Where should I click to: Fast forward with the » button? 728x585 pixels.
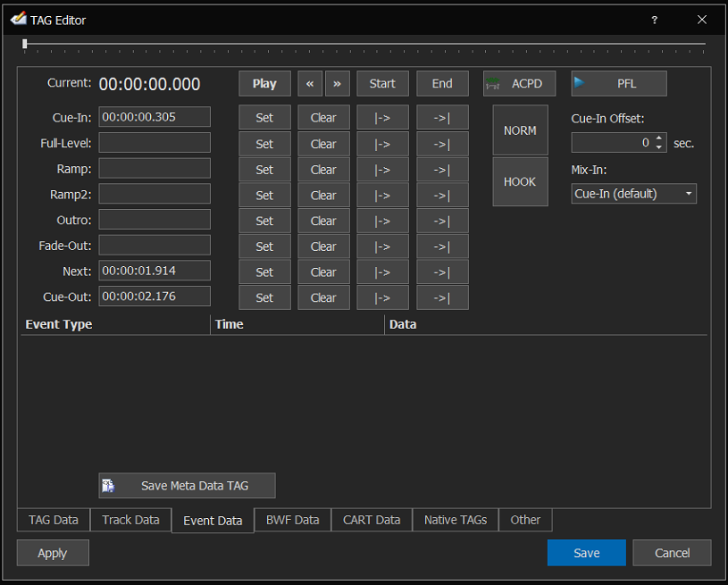(x=337, y=84)
